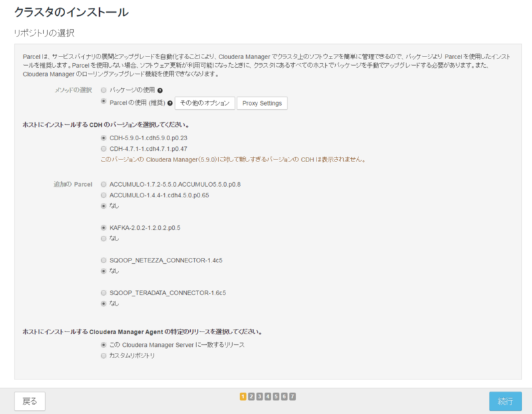
Task: Select なし under SQOOP_TERADATA_CONNECTOR
Action: point(104,304)
